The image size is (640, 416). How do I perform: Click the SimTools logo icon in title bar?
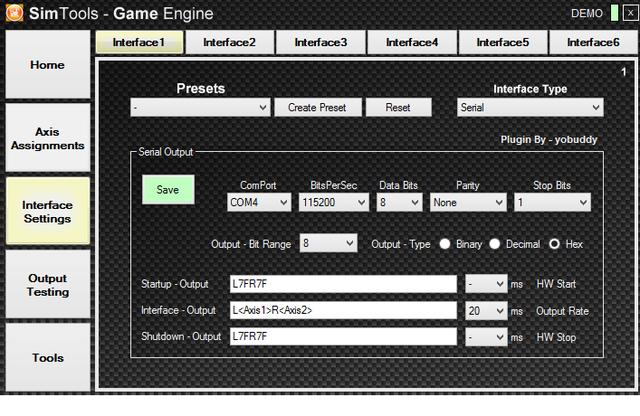click(x=15, y=13)
